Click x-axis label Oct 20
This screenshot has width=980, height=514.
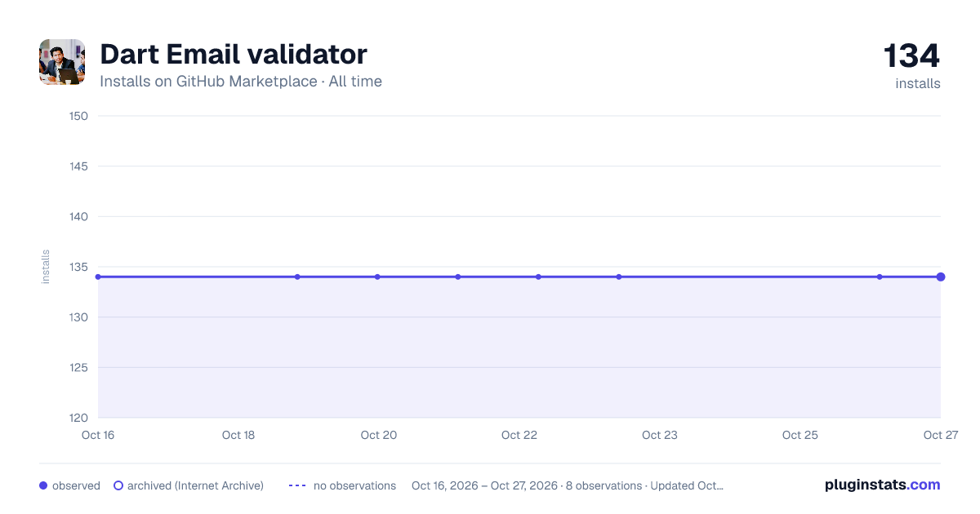379,435
